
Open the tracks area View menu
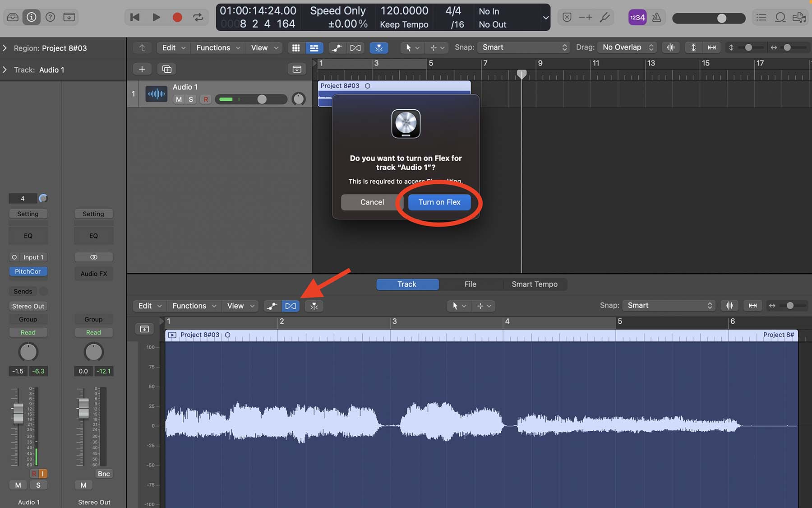pyautogui.click(x=264, y=47)
